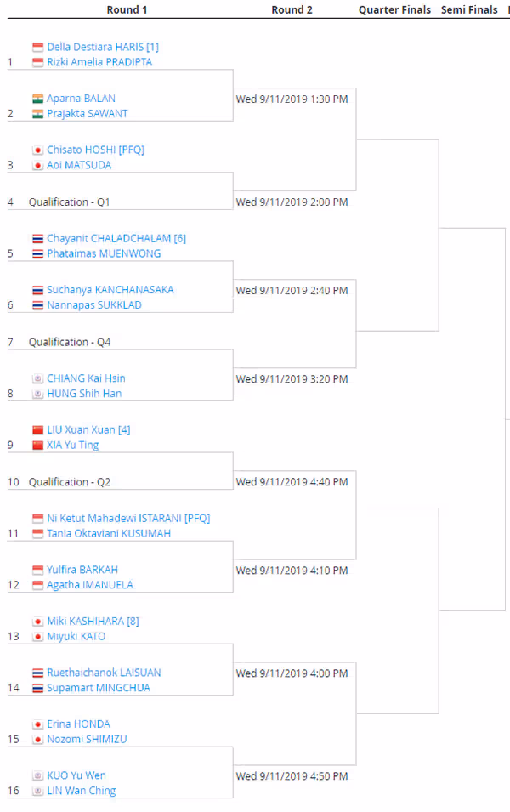Open Rizki Amelia PRADIPTA player profile
Viewport: 510px width, 812px height.
pyautogui.click(x=99, y=62)
